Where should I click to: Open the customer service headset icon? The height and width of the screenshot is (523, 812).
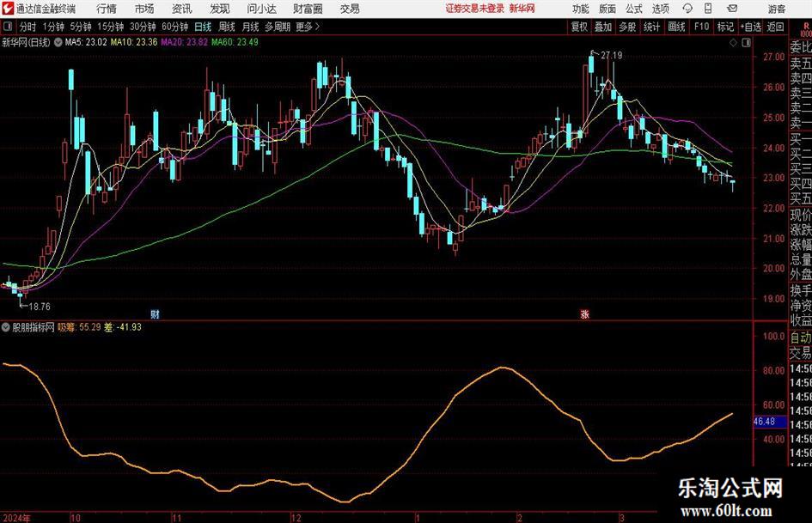687,9
